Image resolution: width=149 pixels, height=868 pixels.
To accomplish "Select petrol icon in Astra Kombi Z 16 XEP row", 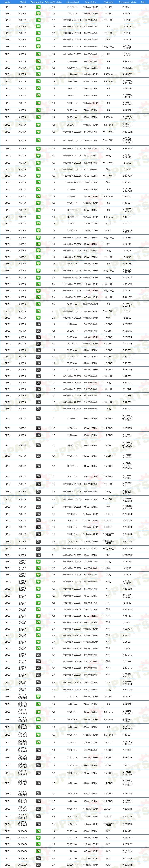I will pyautogui.click(x=38, y=609).
